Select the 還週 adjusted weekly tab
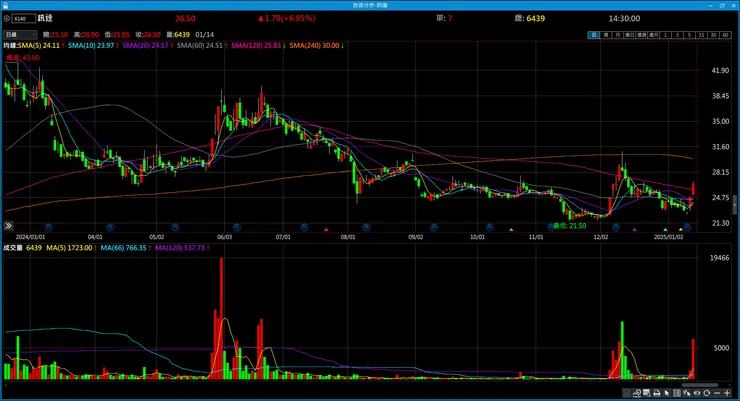Image resolution: width=740 pixels, height=401 pixels. [641, 35]
